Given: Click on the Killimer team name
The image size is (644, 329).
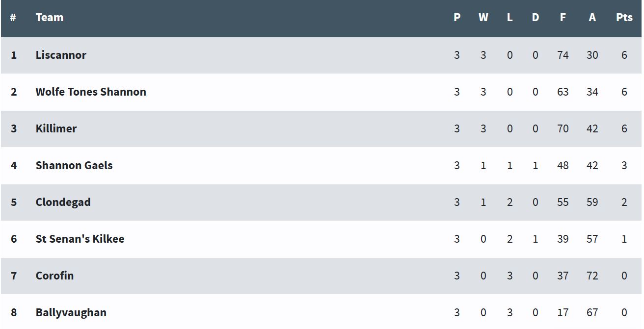Looking at the screenshot, I should [x=56, y=128].
